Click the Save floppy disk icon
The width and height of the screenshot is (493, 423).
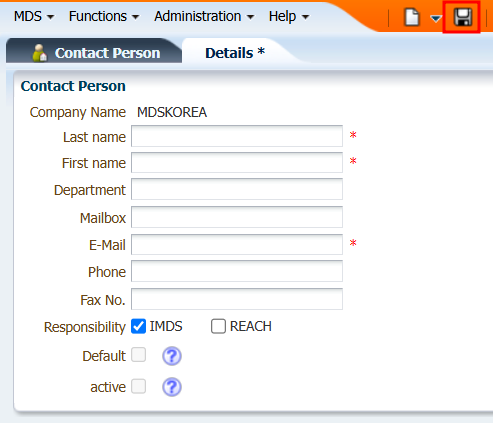[x=463, y=17]
